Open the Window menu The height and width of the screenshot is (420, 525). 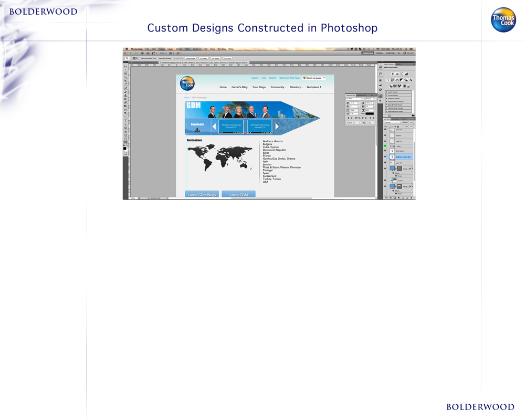[x=222, y=49]
